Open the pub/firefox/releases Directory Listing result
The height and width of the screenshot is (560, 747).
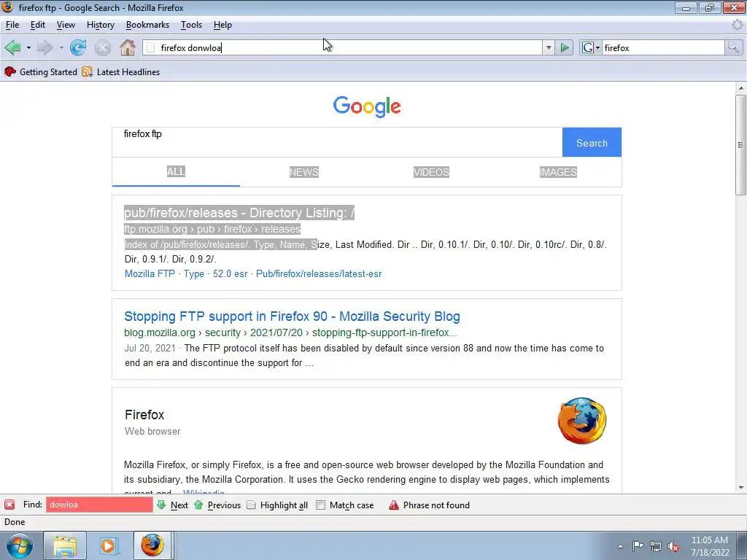(239, 213)
